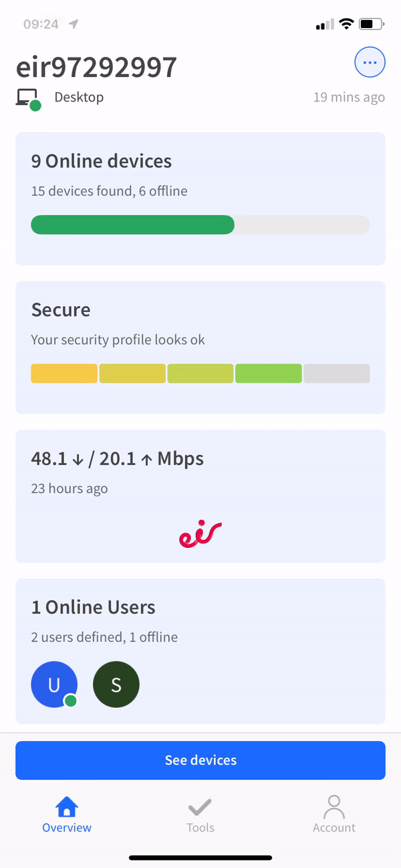401x868 pixels.
Task: Tap the green online devices progress bar
Action: point(132,225)
